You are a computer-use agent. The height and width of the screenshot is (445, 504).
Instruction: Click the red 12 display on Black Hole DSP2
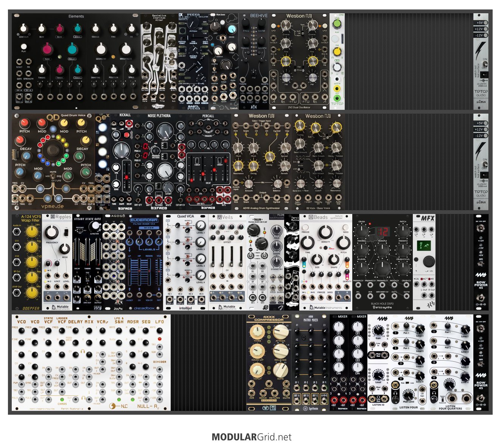[382, 231]
